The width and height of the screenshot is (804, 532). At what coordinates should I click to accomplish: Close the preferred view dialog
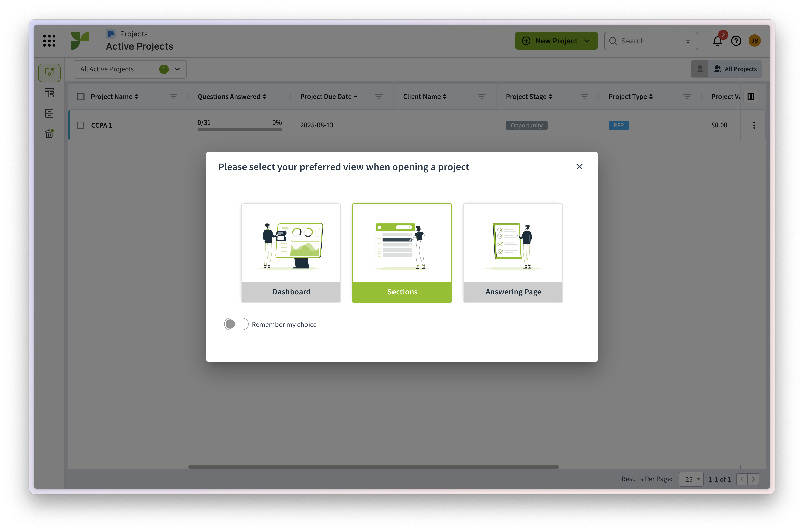(579, 167)
